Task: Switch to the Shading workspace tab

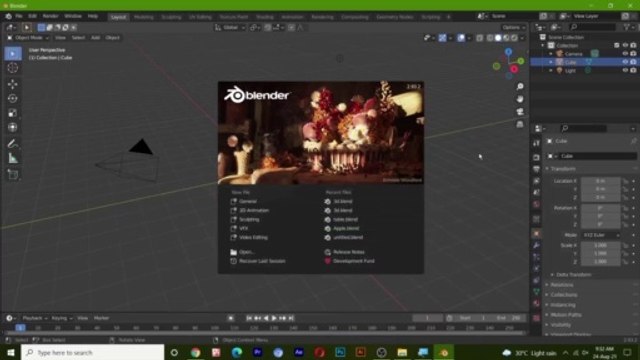Action: (x=265, y=17)
